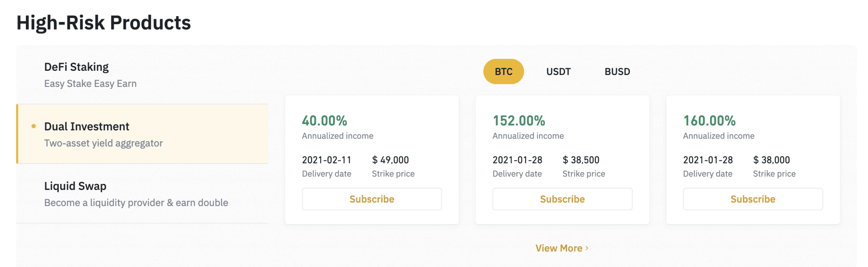Screen dimensions: 868x267
Task: Subscribe to the 40.00% annualized product
Action: 372,199
